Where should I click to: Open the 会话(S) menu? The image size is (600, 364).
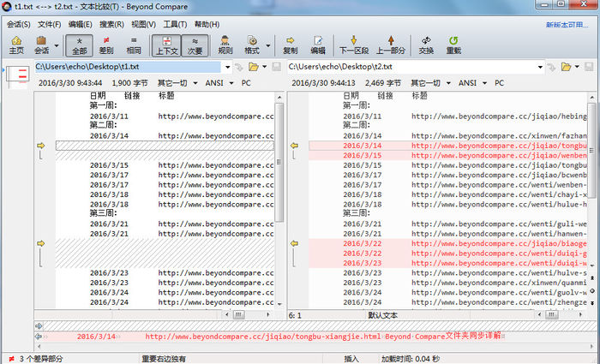click(x=18, y=25)
